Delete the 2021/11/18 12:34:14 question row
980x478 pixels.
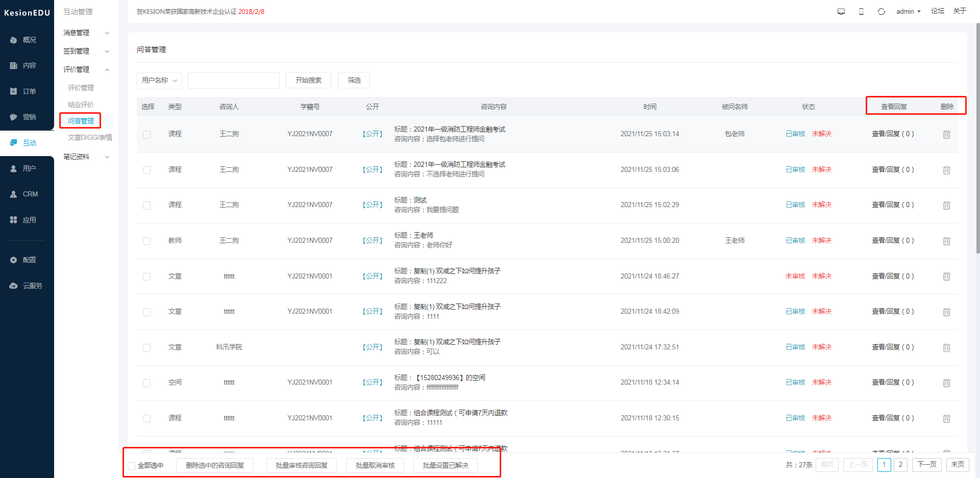pos(946,383)
